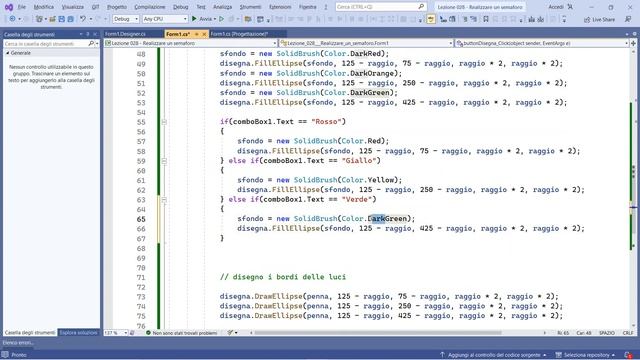The image size is (640, 360).
Task: Open the member dropdown buttonDisegna_Click
Action: coord(542,43)
